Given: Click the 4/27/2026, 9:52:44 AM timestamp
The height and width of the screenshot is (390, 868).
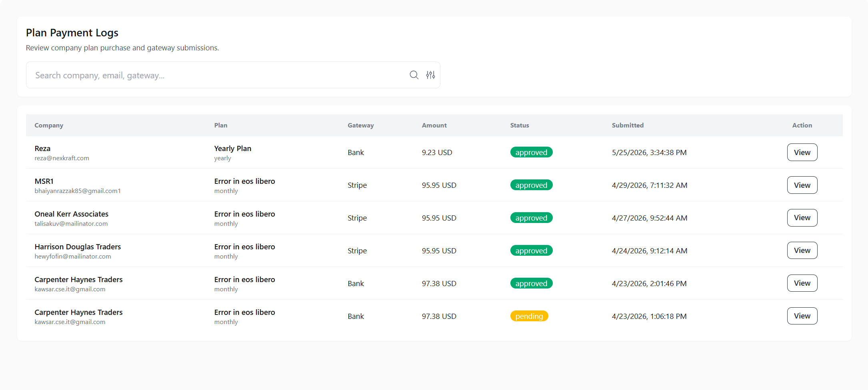Looking at the screenshot, I should (x=650, y=218).
